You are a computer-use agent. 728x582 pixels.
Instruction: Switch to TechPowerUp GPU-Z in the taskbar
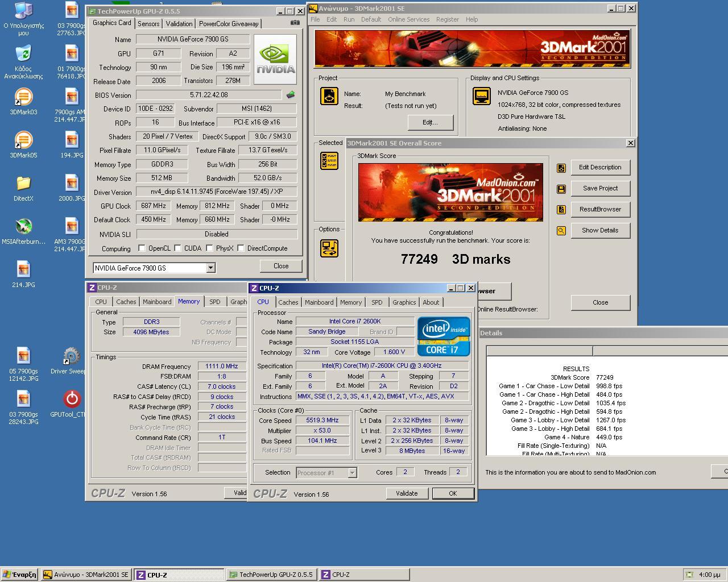[271, 575]
